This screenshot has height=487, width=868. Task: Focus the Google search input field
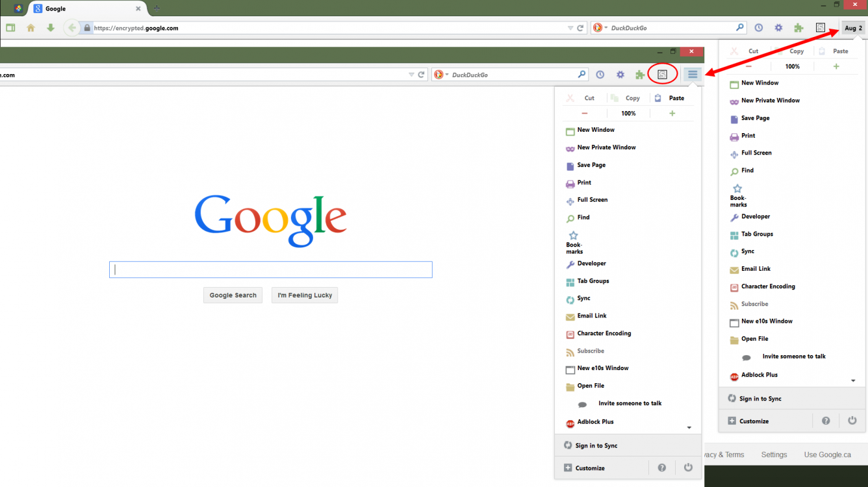tap(271, 269)
